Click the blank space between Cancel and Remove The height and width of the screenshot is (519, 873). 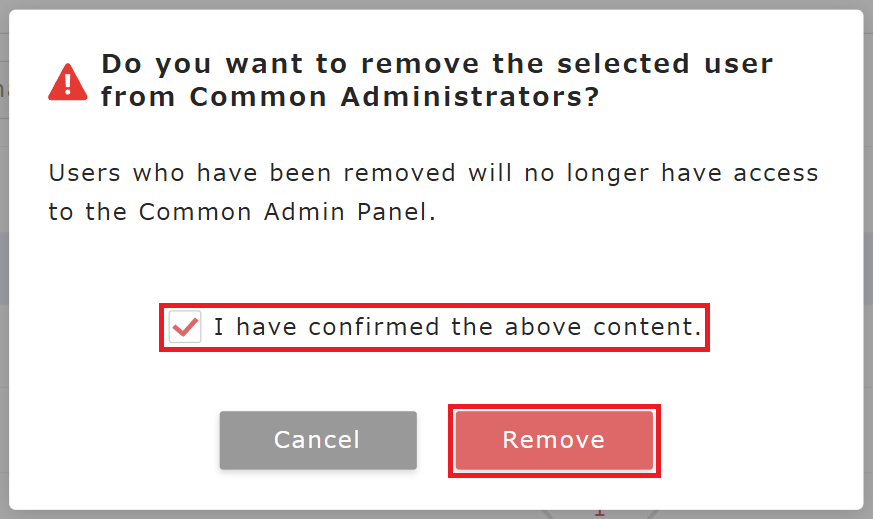(434, 440)
